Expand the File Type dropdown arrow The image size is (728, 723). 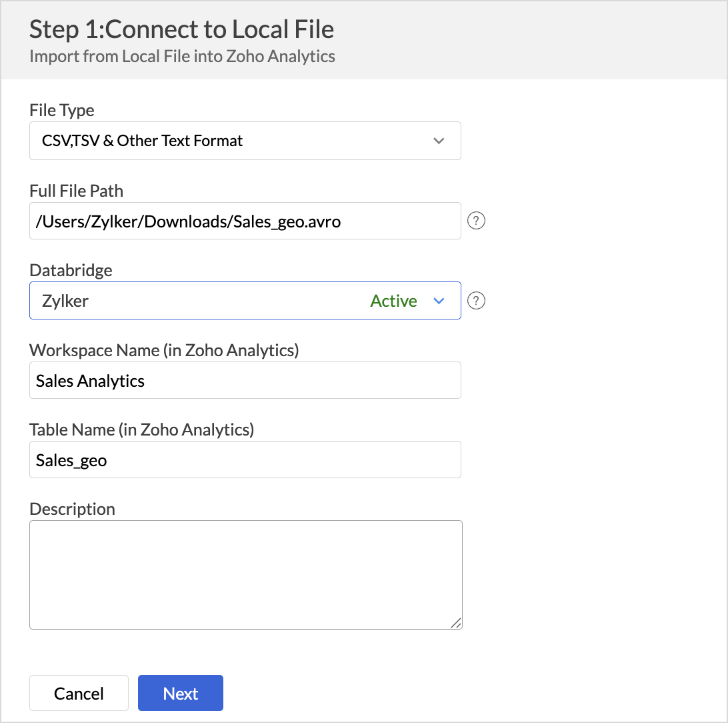[x=439, y=141]
